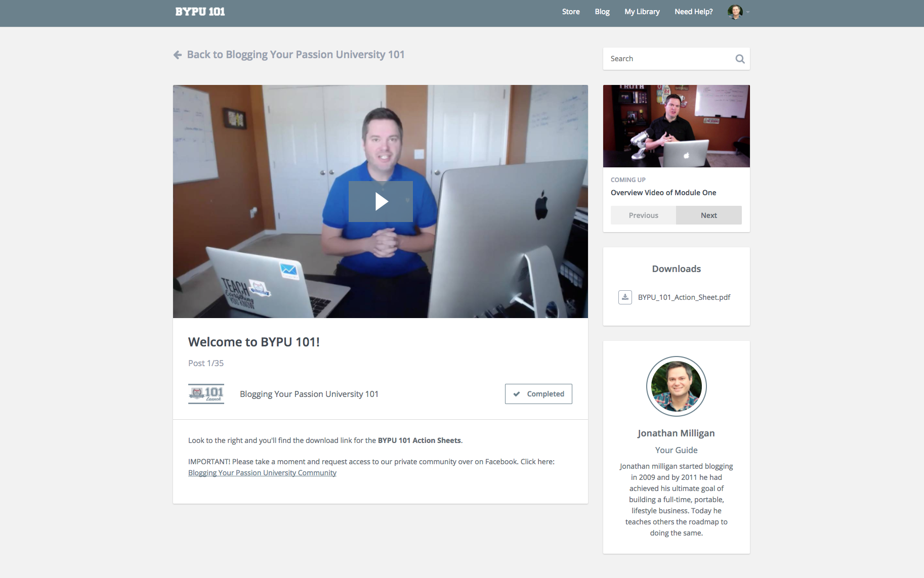Click the Downloads heading
The width and height of the screenshot is (924, 578).
click(x=676, y=269)
